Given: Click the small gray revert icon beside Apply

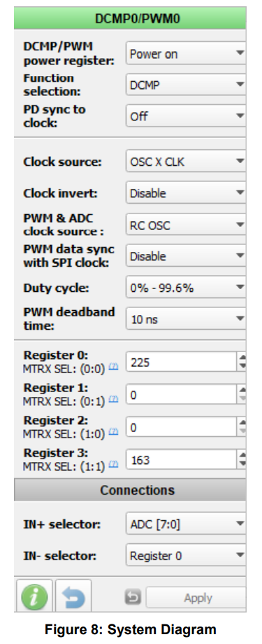Looking at the screenshot, I should coord(133,598).
